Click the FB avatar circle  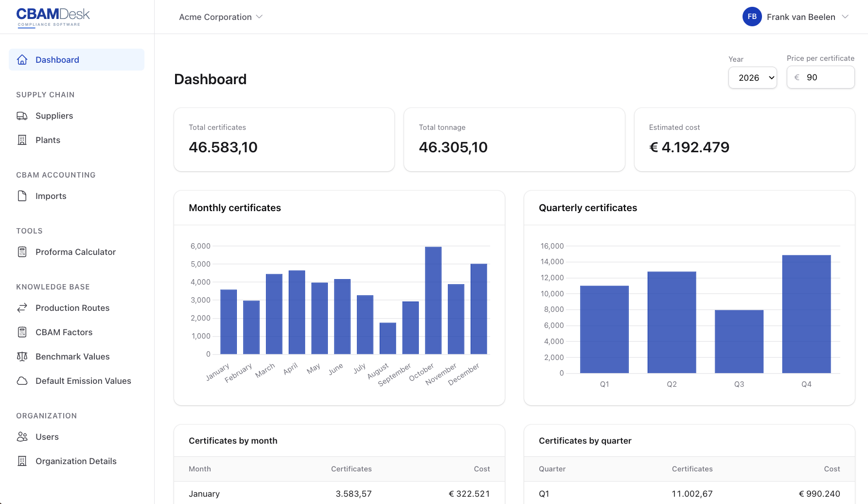point(752,17)
